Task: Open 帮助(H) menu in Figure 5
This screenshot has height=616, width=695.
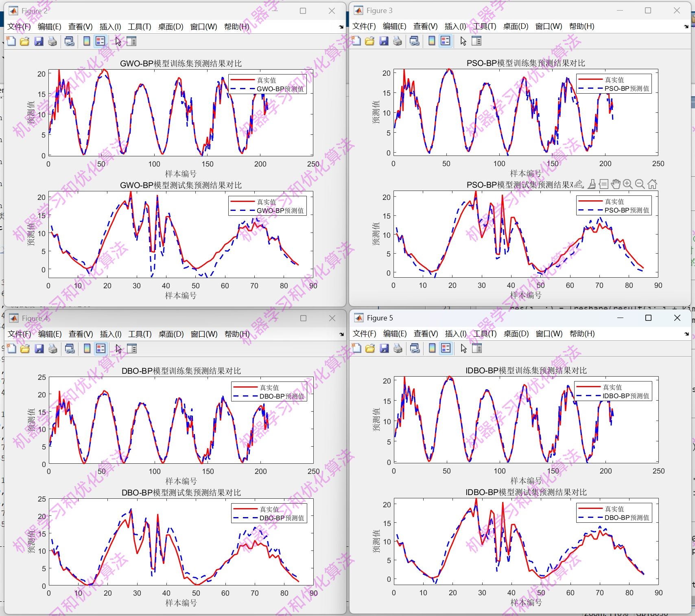Action: tap(582, 334)
